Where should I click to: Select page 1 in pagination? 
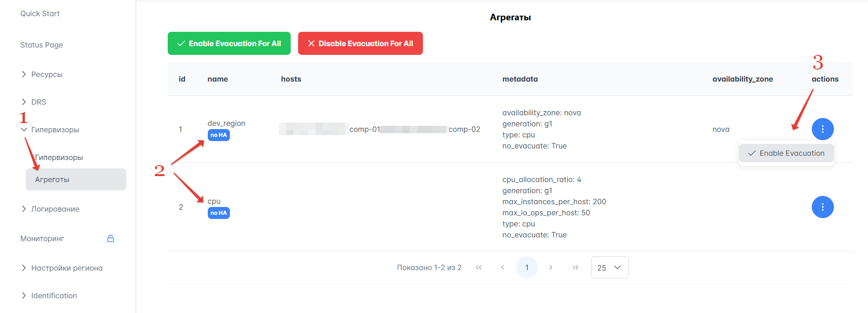[527, 267]
